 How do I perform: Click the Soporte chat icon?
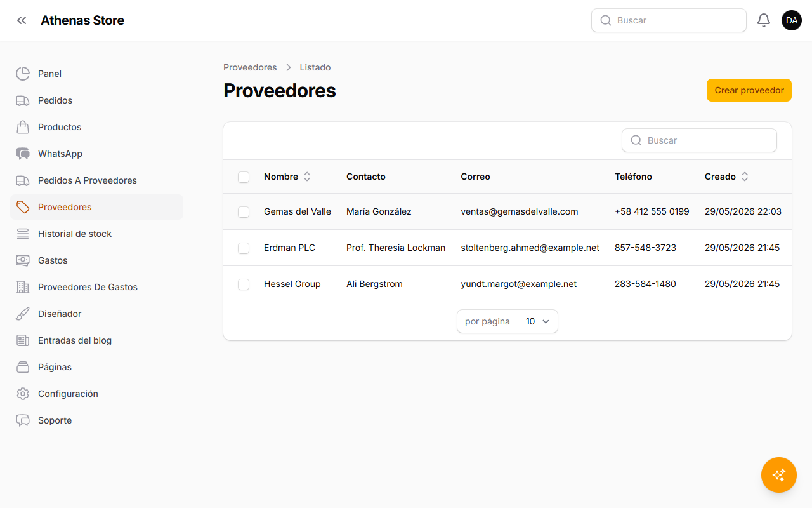(23, 420)
